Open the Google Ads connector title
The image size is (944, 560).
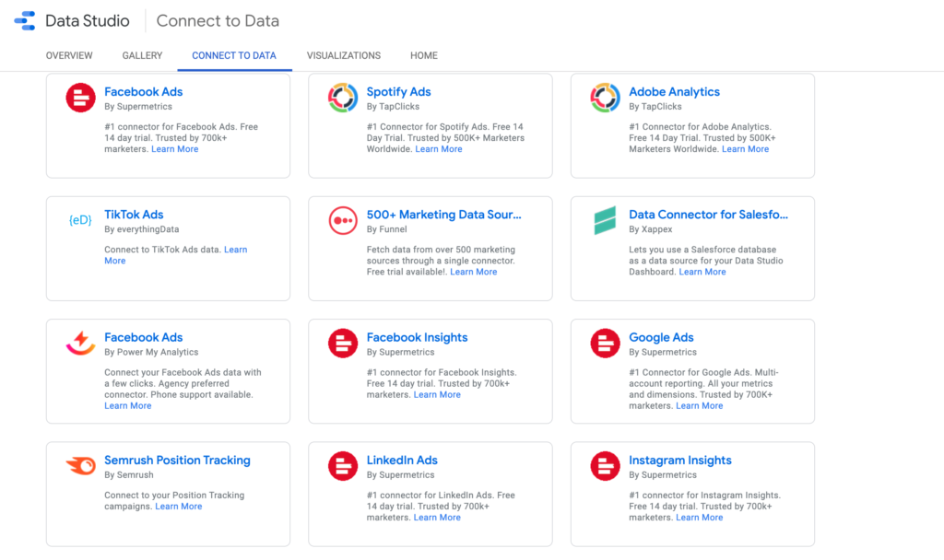point(661,337)
